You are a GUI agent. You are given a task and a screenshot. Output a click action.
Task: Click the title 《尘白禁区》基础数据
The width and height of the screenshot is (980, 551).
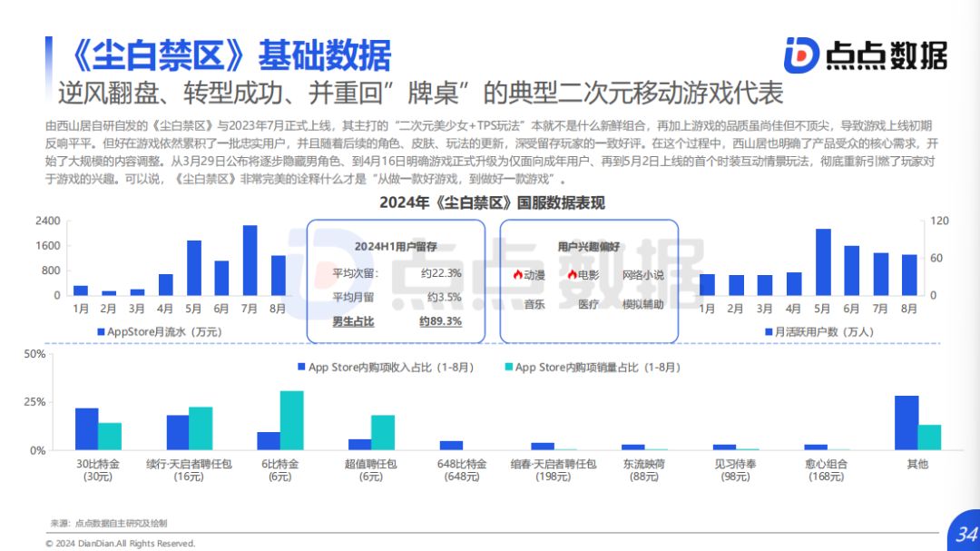[229, 55]
